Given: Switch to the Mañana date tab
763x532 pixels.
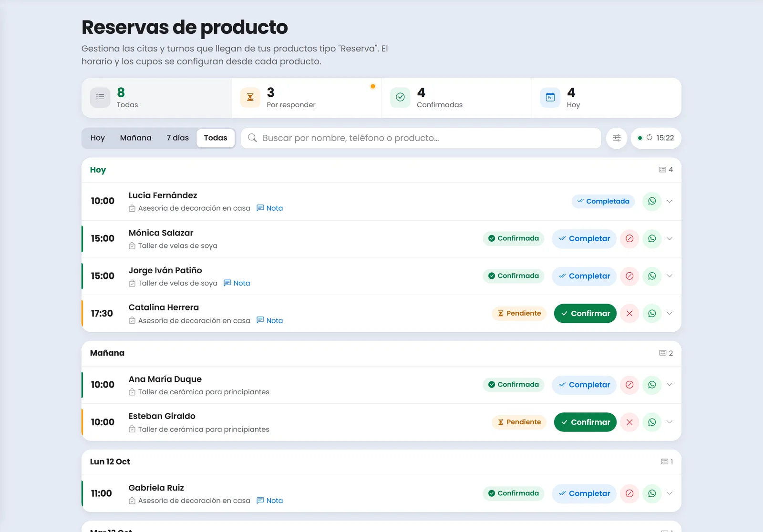Looking at the screenshot, I should pos(136,138).
